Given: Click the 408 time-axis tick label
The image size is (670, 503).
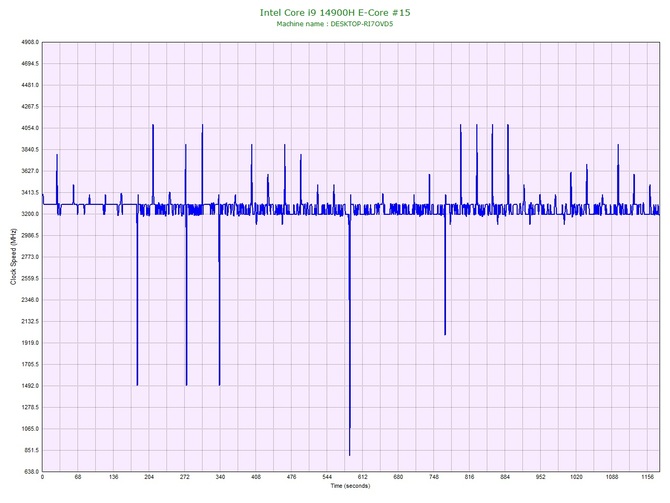Looking at the screenshot, I should tap(256, 477).
